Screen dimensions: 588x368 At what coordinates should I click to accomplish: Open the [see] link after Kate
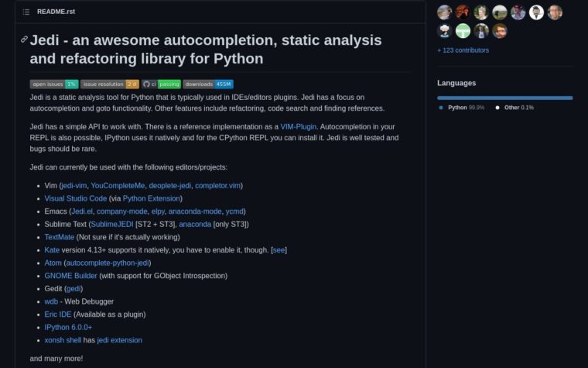pos(279,250)
